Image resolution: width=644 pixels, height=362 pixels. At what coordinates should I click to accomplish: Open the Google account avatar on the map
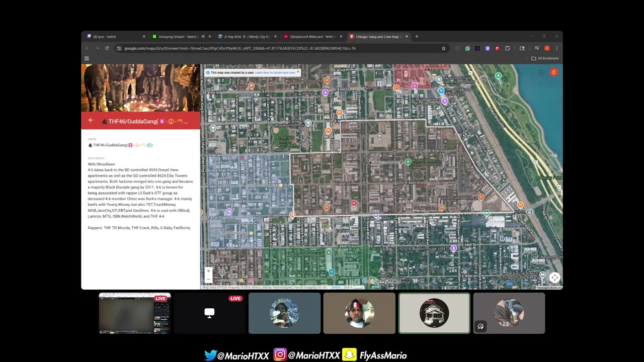[x=553, y=72]
